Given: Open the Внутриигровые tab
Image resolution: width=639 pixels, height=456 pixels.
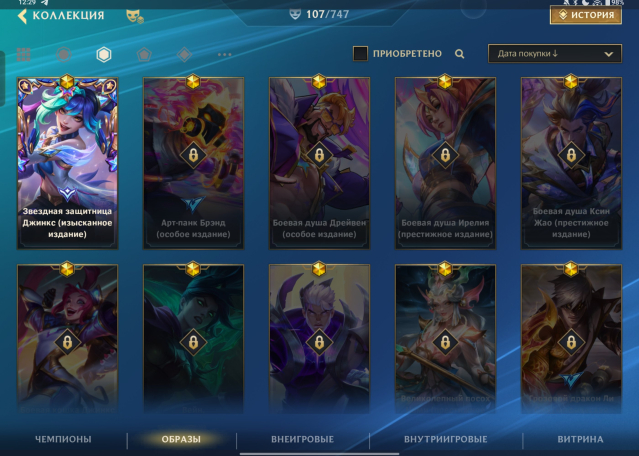Looking at the screenshot, I should tap(445, 439).
